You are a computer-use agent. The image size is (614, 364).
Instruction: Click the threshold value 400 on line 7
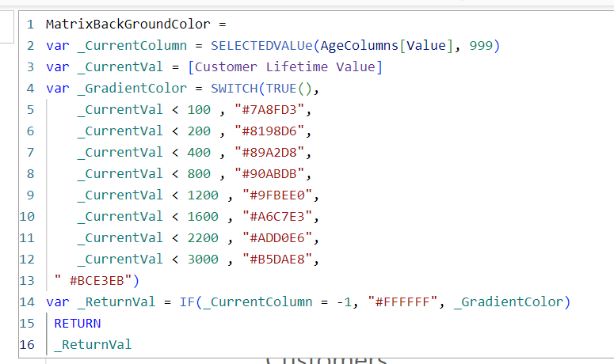(199, 152)
